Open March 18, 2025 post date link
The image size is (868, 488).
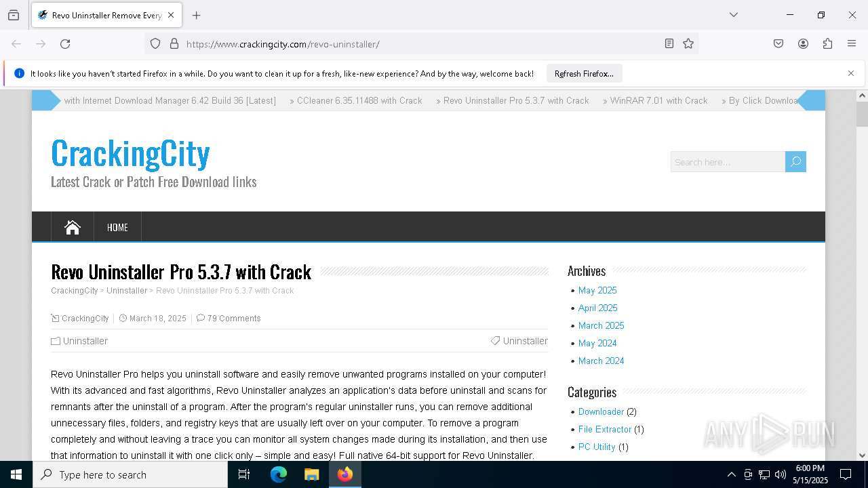(x=158, y=319)
